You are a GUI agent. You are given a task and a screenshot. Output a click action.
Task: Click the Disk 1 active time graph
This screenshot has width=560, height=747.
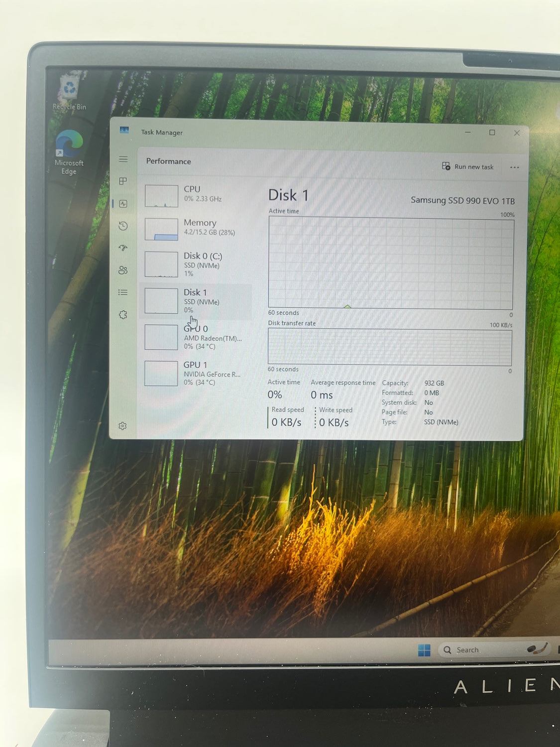coord(390,262)
